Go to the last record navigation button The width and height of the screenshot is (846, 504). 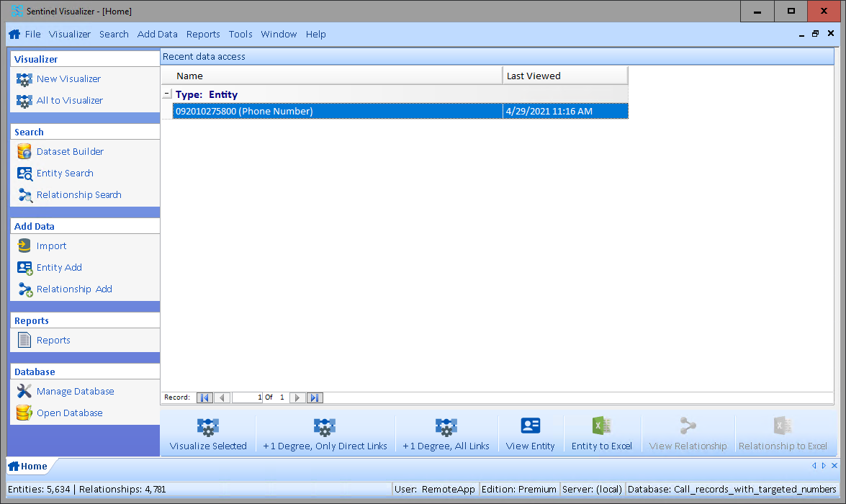tap(315, 397)
